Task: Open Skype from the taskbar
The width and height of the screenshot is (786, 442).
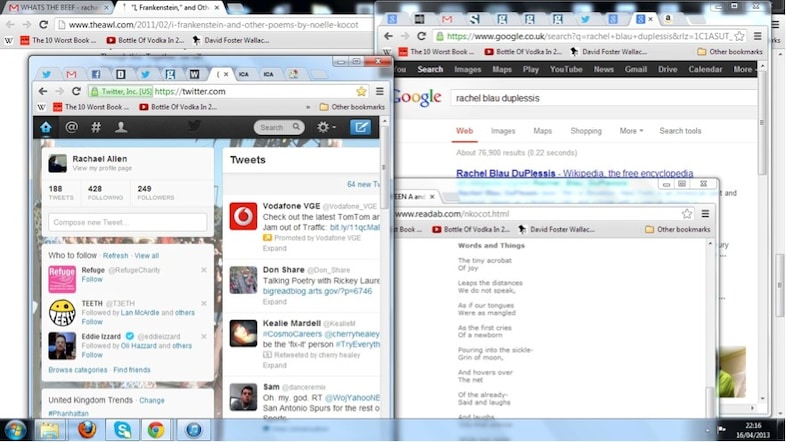Action: [122, 430]
